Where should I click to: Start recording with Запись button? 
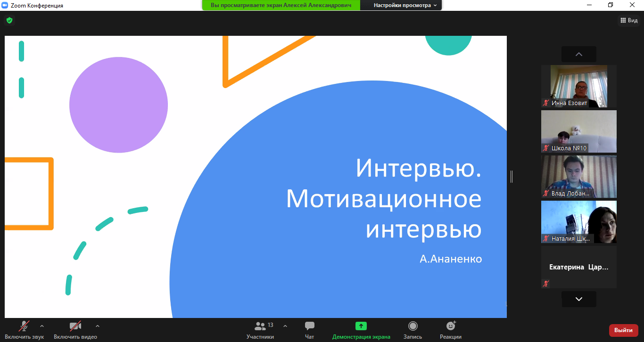click(x=413, y=330)
